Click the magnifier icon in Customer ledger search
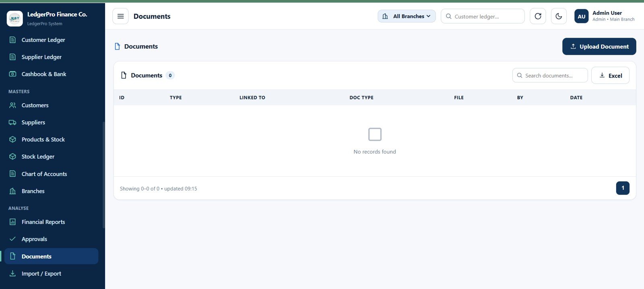The height and width of the screenshot is (289, 644). 448,16
